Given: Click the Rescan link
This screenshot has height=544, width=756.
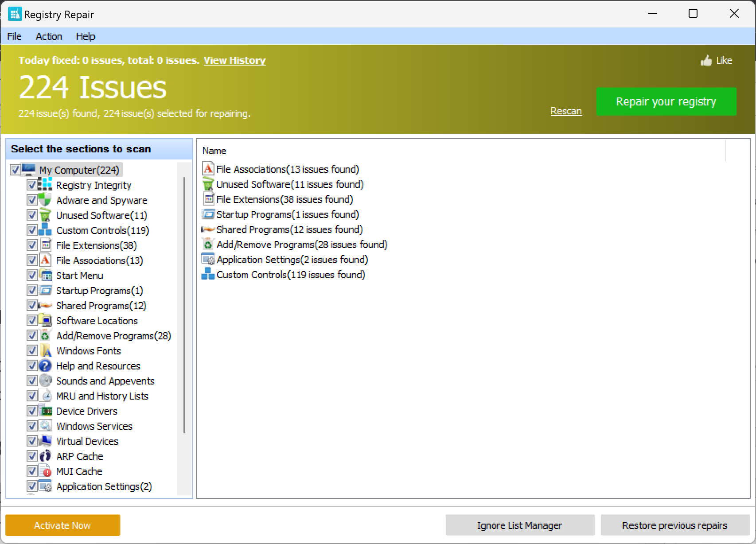Looking at the screenshot, I should coord(566,111).
